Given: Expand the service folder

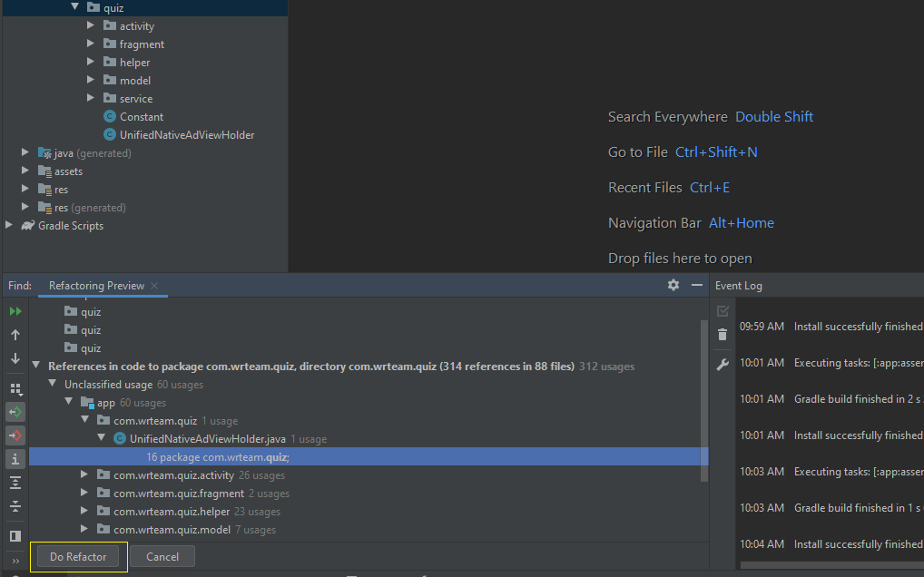Looking at the screenshot, I should pos(90,98).
